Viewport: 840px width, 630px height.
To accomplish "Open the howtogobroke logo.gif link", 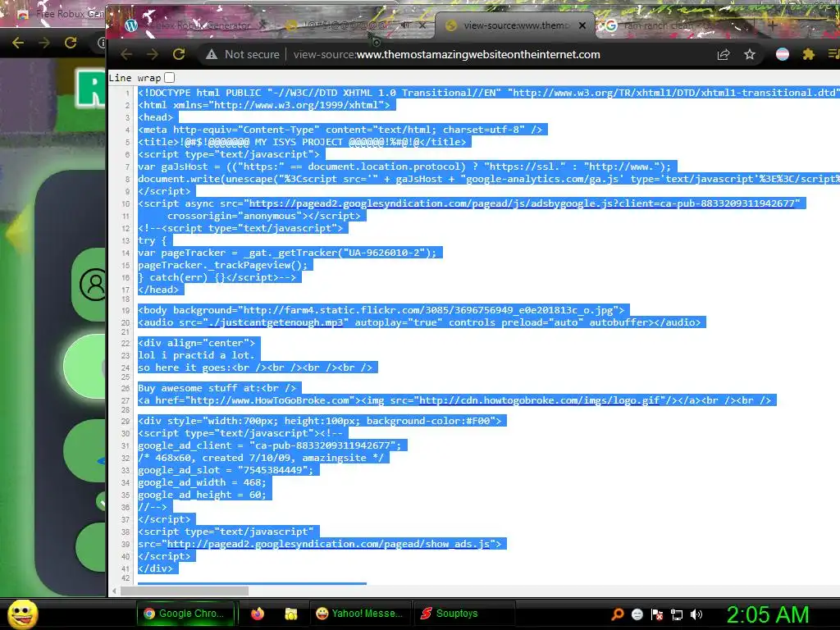I will [x=540, y=400].
